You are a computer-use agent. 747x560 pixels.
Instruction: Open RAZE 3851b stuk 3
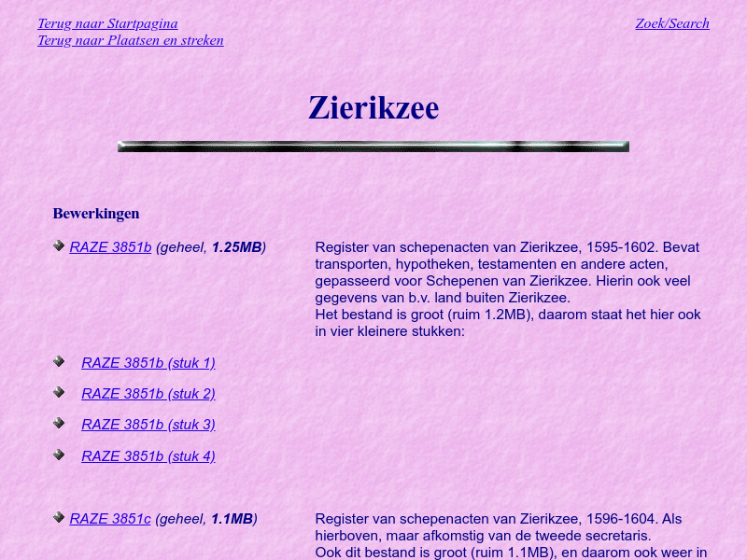point(148,424)
